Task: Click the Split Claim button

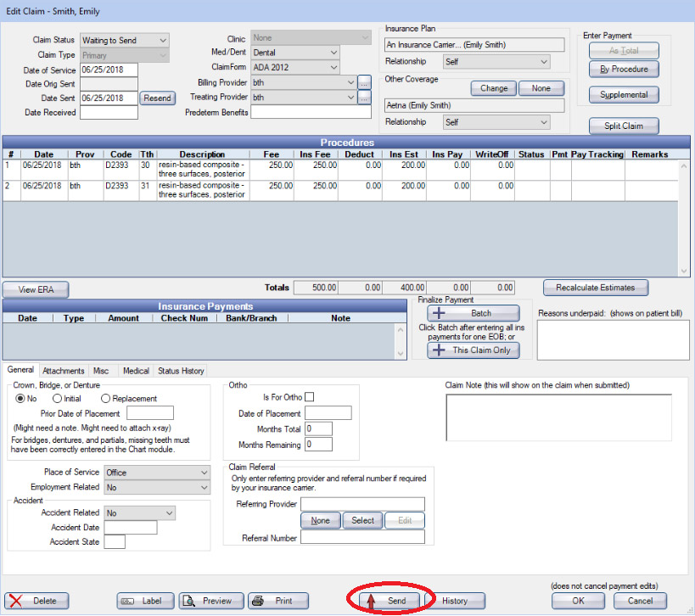Action: (624, 126)
